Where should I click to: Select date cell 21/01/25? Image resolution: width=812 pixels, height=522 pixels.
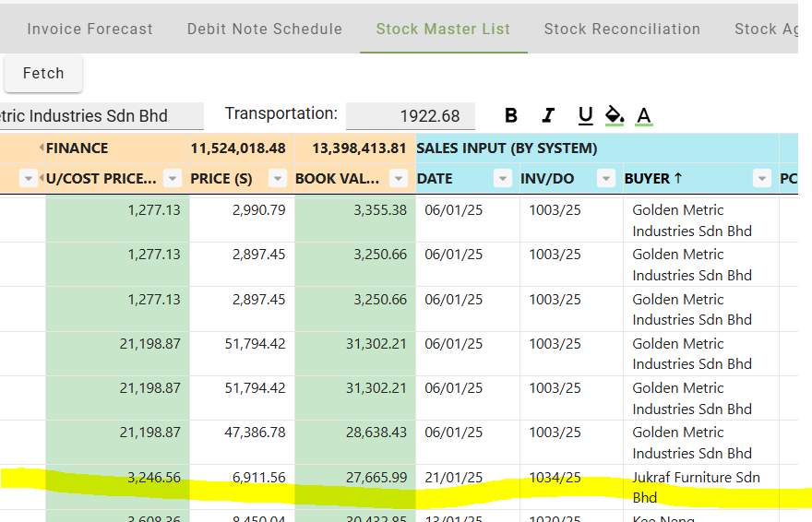(x=468, y=487)
